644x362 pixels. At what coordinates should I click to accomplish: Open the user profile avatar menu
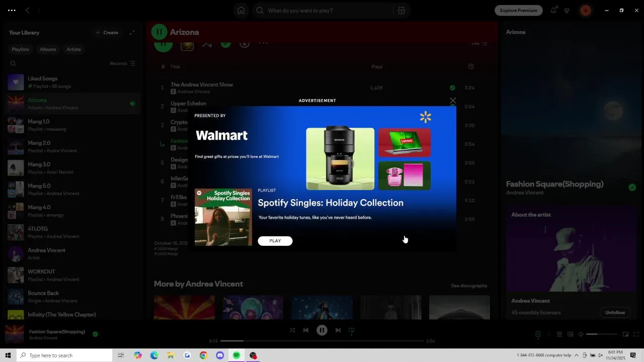pos(586,11)
